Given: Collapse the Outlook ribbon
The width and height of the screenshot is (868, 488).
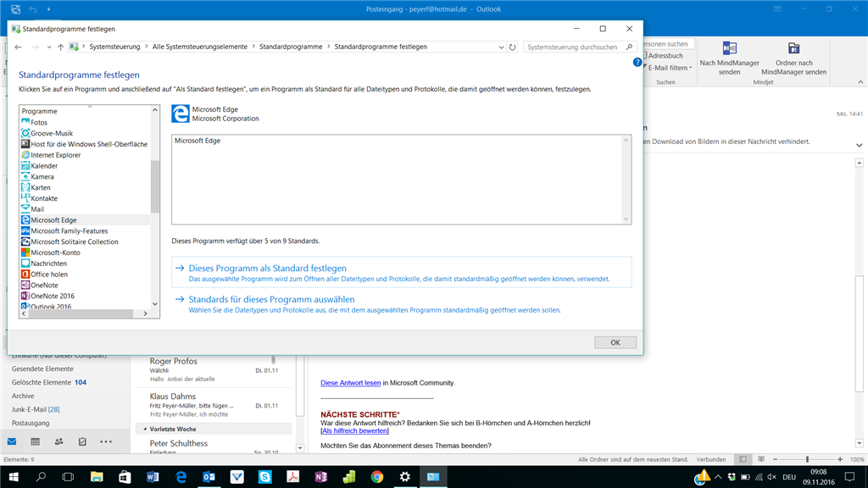Looking at the screenshot, I should pos(860,82).
